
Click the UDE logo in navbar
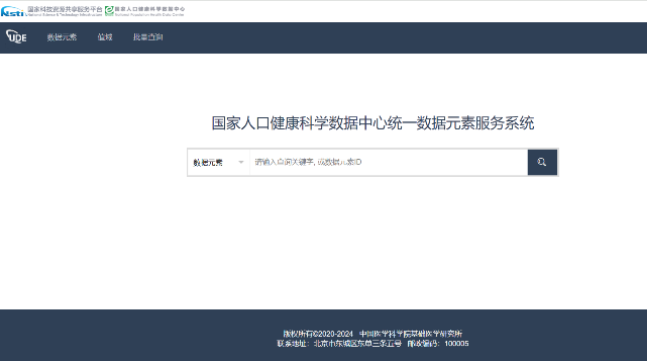[x=17, y=37]
